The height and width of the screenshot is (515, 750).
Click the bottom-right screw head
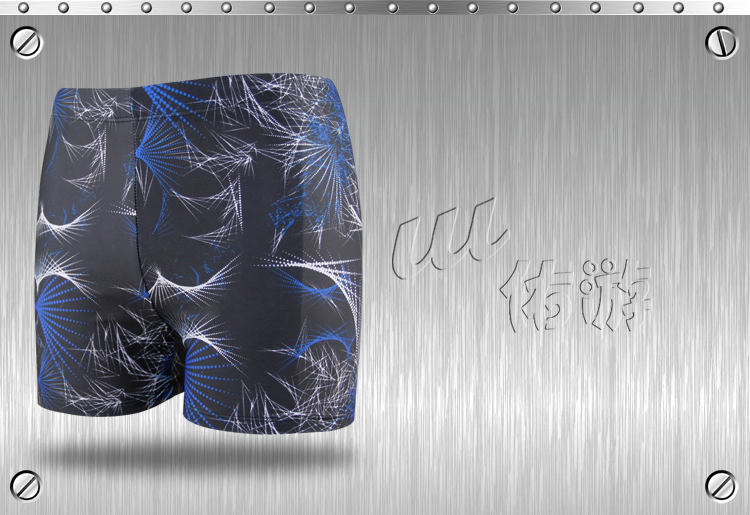(720, 485)
